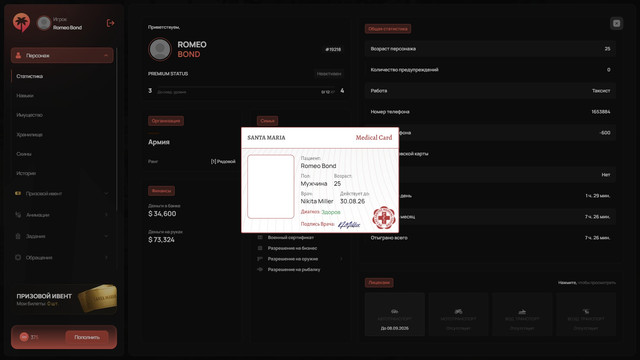
Task: Open the Скины page
Action: point(24,154)
